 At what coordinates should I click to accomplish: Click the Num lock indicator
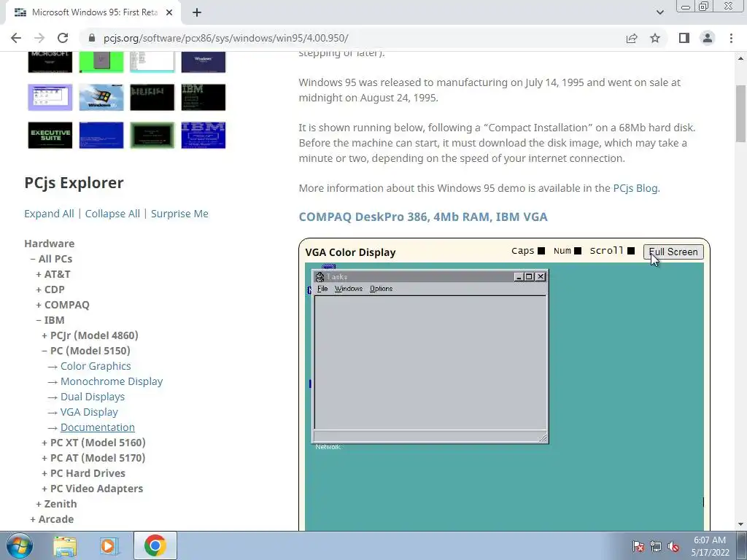pyautogui.click(x=578, y=251)
